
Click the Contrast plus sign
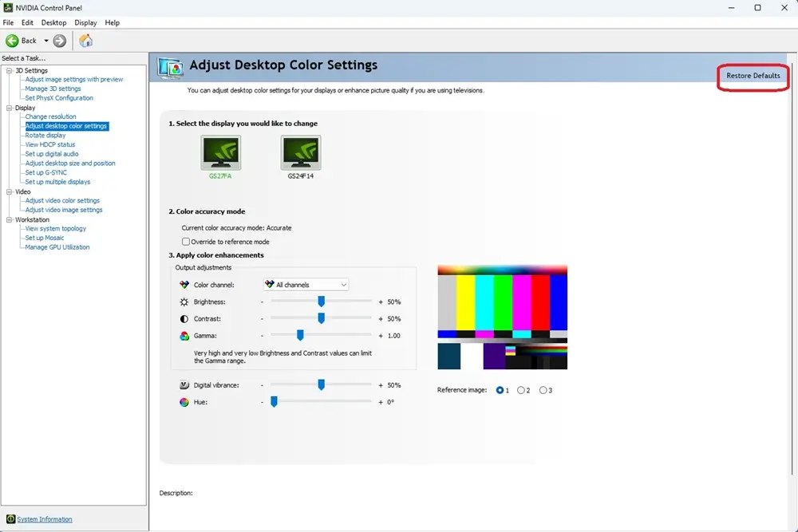point(381,319)
